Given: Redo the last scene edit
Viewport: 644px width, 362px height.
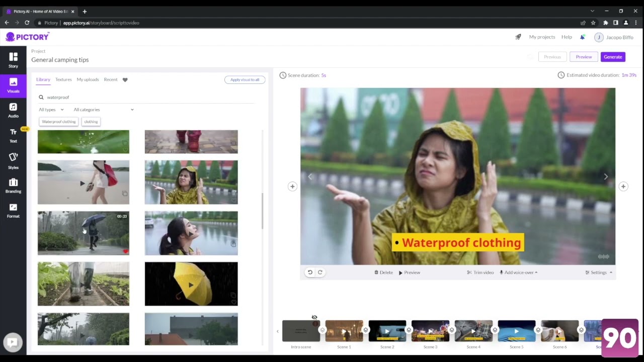Looking at the screenshot, I should pos(320,272).
